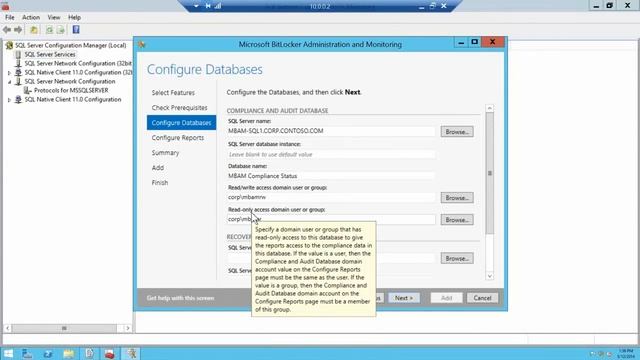
Task: Open the Action menu
Action: pyautogui.click(x=31, y=18)
